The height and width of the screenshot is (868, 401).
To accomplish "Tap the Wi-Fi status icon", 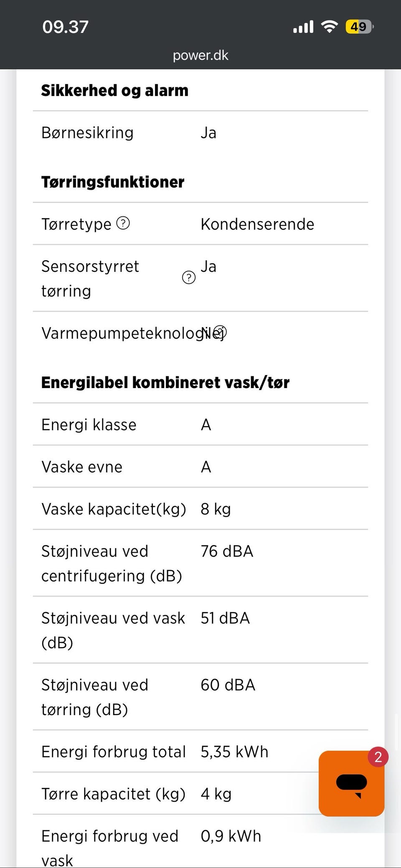I will point(330,27).
